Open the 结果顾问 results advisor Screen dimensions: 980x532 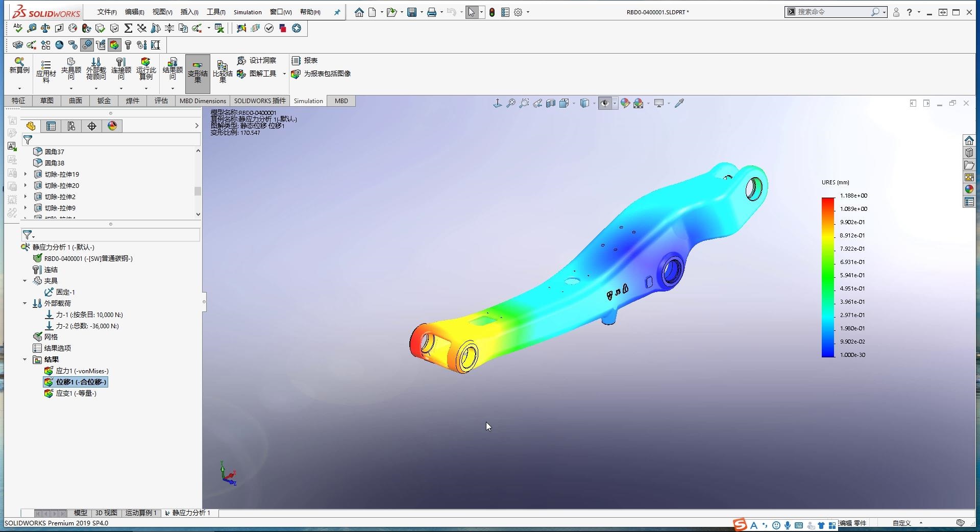click(173, 69)
